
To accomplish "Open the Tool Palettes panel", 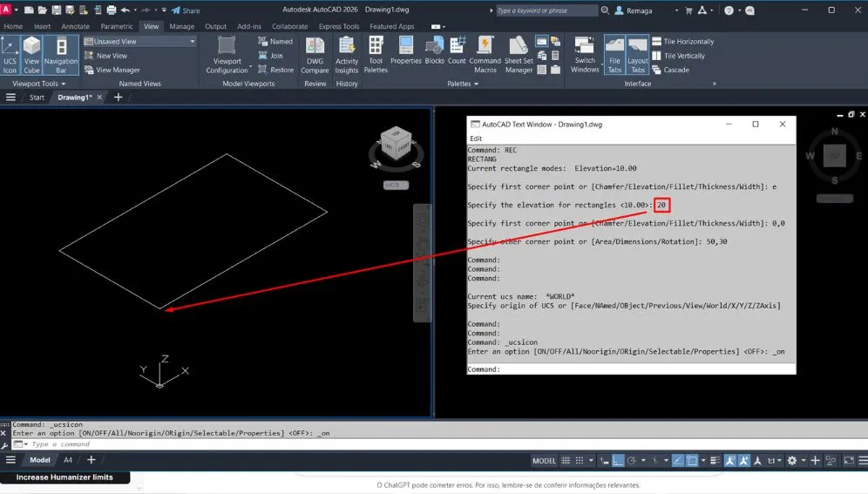I will (376, 52).
